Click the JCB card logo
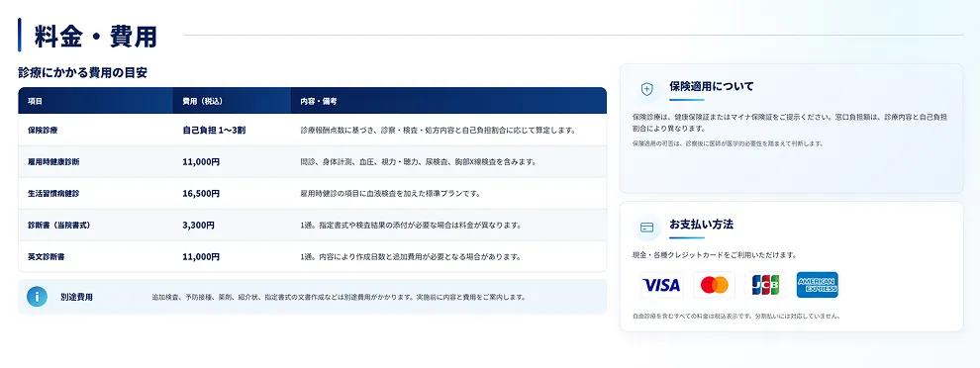 [765, 285]
